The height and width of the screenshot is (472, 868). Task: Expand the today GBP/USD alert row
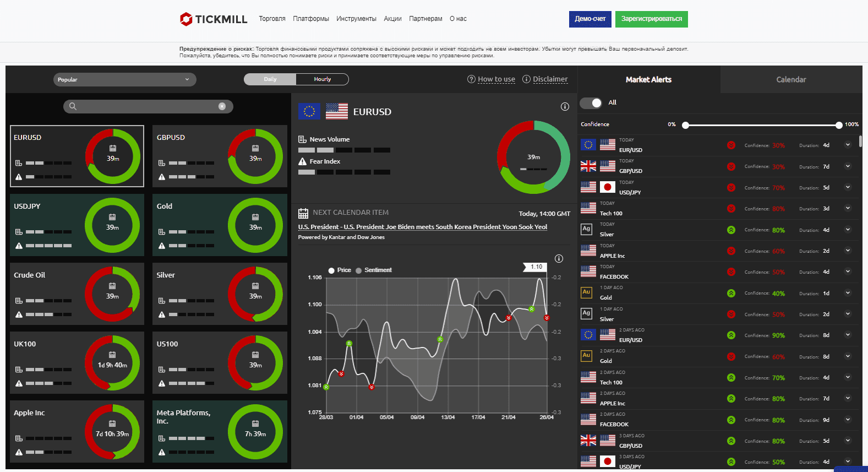coord(848,166)
